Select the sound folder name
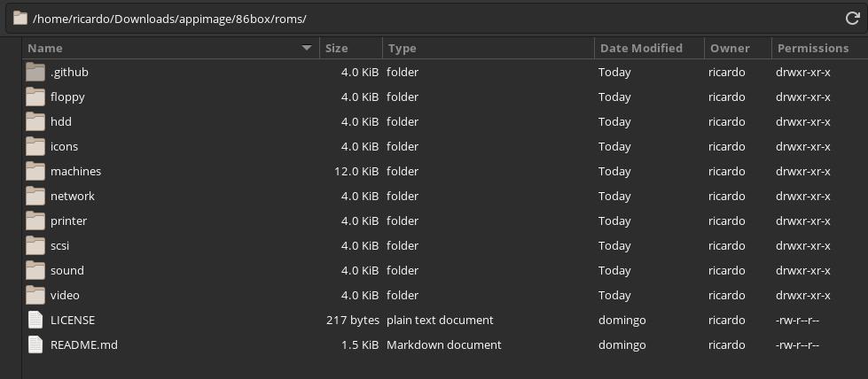The image size is (868, 379). coord(67,271)
